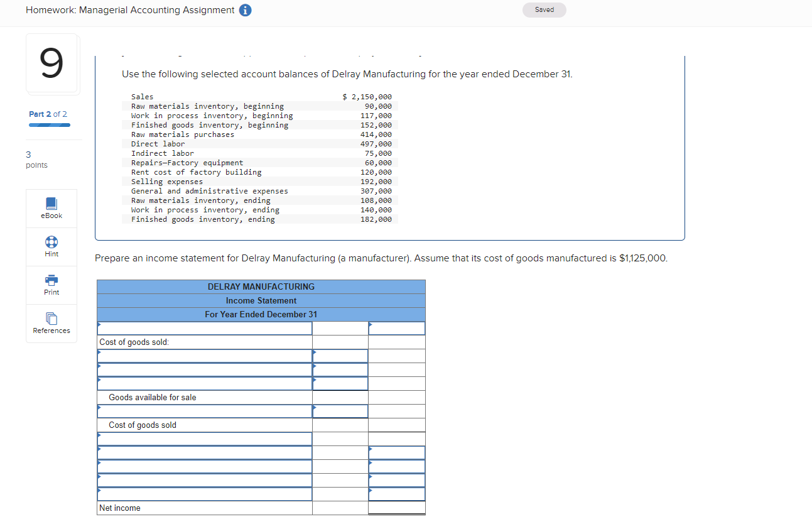Click the Net income amount field
This screenshot has height=524, width=812.
pyautogui.click(x=397, y=508)
